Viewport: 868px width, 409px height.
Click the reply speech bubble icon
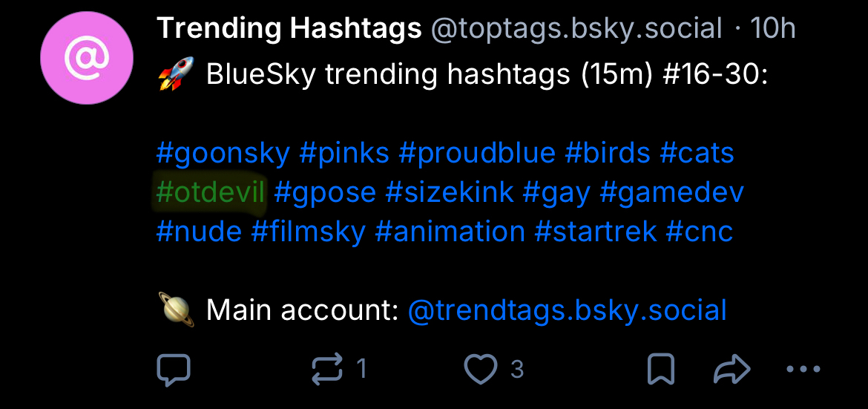tap(174, 370)
